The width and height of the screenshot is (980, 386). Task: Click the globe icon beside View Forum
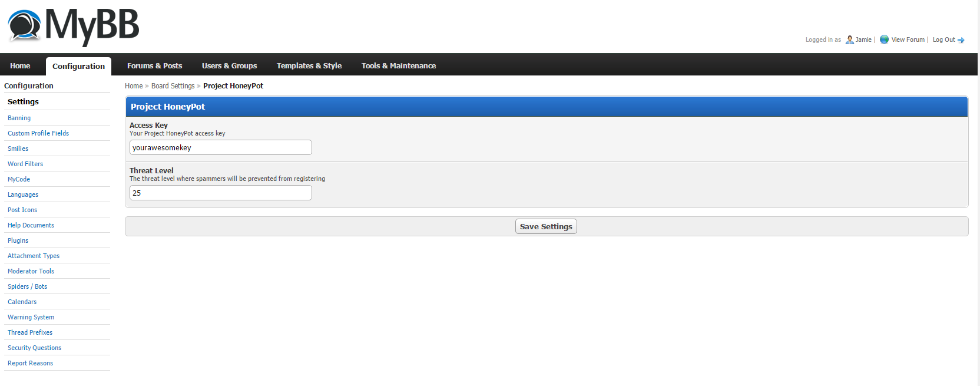click(x=884, y=39)
